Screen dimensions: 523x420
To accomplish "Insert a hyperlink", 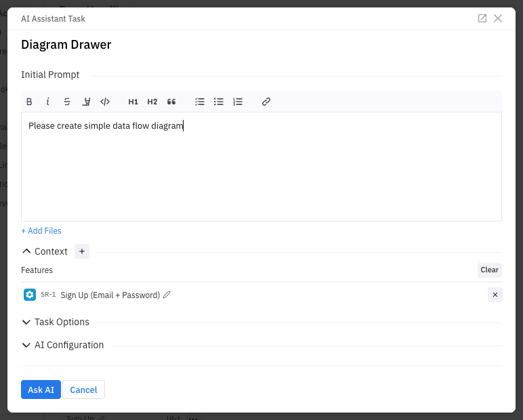I will point(266,102).
